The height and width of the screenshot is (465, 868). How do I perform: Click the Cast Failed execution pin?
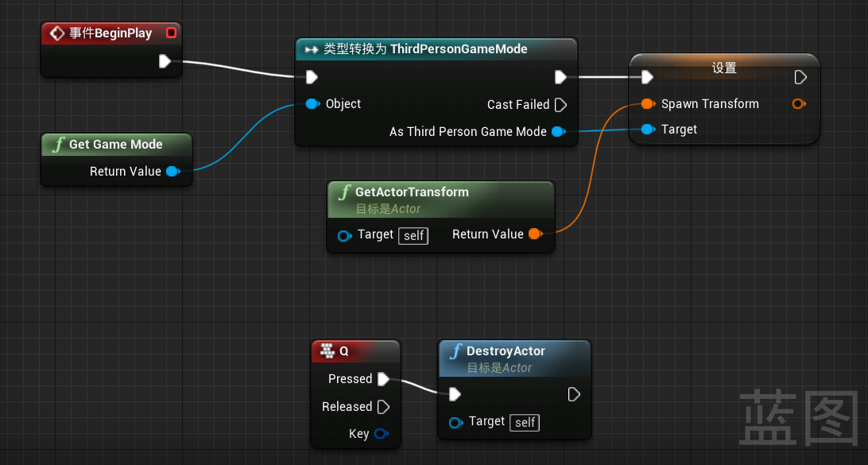[560, 105]
